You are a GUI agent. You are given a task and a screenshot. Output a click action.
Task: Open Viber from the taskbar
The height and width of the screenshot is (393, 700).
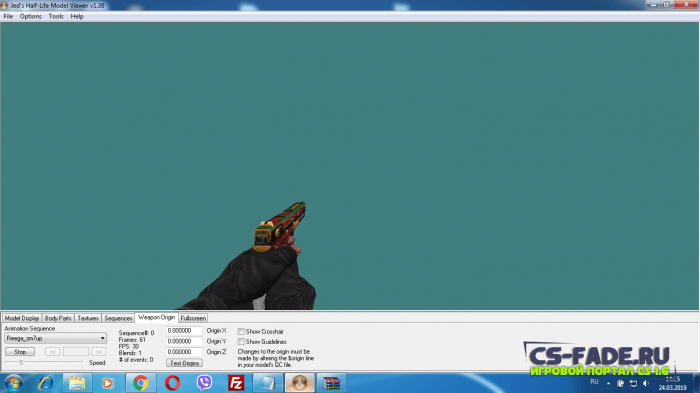tap(204, 383)
